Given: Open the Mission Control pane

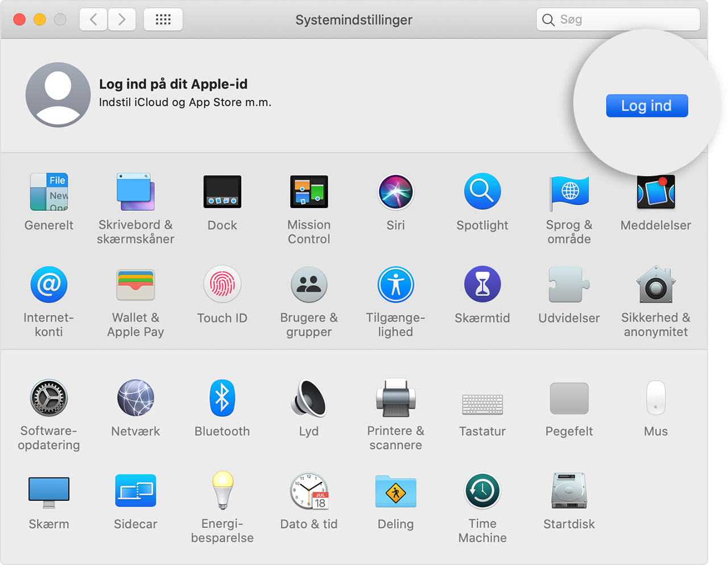Looking at the screenshot, I should [x=309, y=192].
